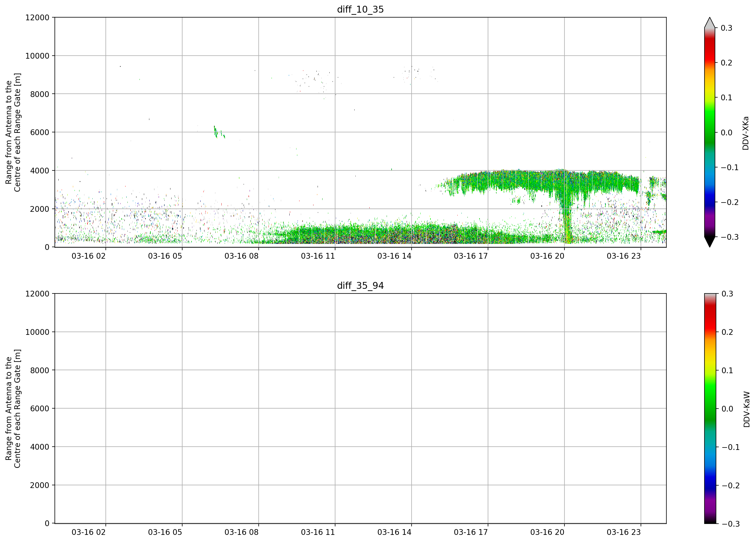The image size is (756, 542).
Task: Click the 6000 y-axis label in bottom plot
Action: tap(40, 409)
